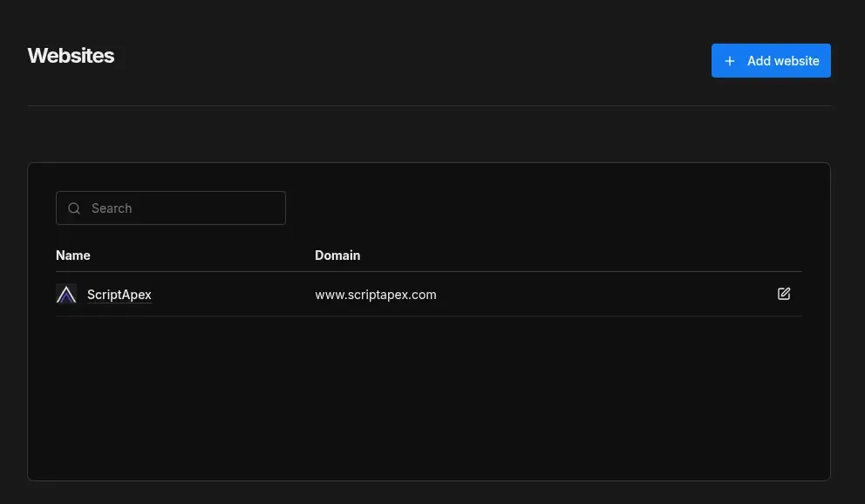This screenshot has width=865, height=504.
Task: Click the underlined ScriptApex label
Action: tap(119, 294)
